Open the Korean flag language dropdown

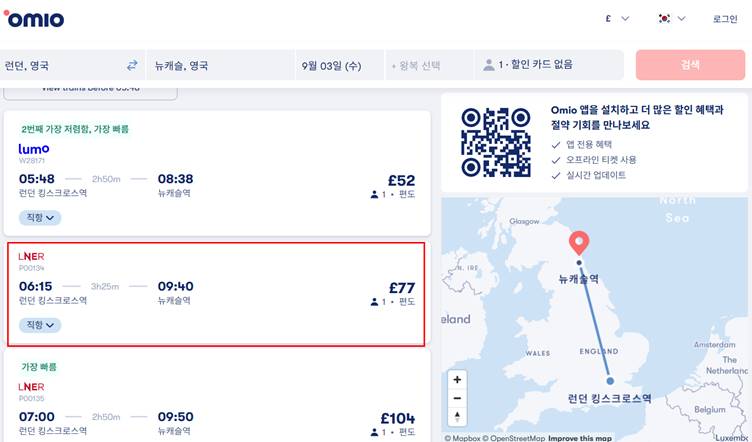click(672, 19)
